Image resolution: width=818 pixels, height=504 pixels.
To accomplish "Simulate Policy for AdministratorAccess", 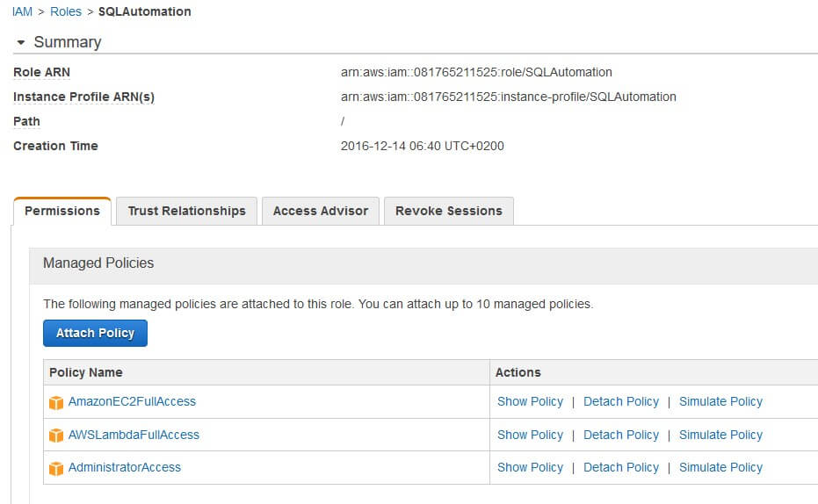I will (720, 467).
